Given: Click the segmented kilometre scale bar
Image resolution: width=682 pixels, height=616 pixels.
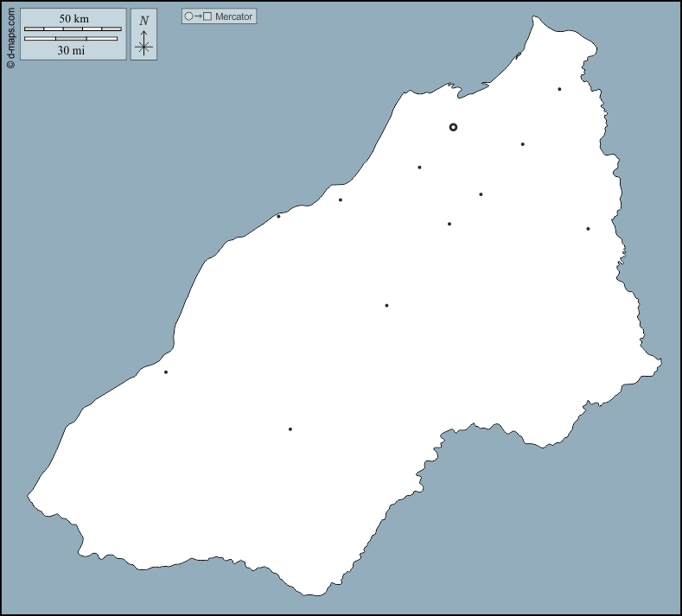Looking at the screenshot, I should click(x=73, y=29).
